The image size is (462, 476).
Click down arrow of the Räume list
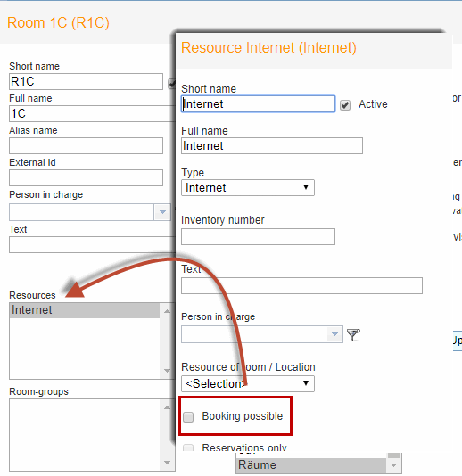click(394, 465)
